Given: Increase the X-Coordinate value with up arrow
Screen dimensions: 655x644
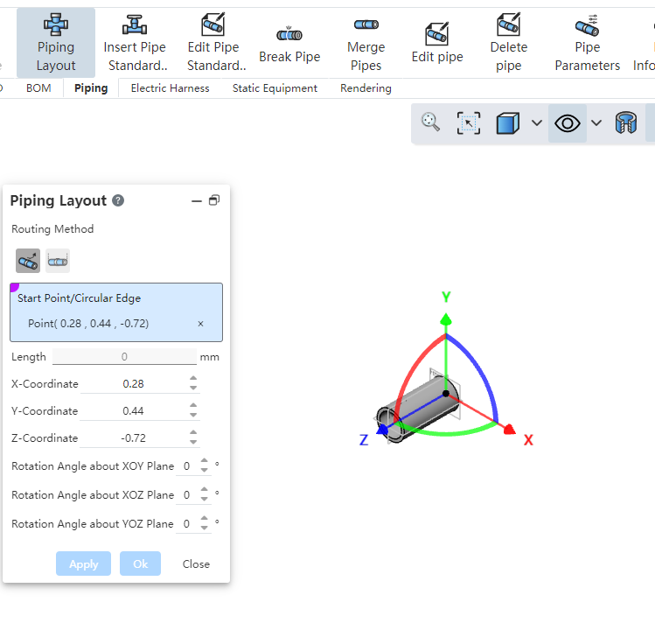Looking at the screenshot, I should click(193, 379).
